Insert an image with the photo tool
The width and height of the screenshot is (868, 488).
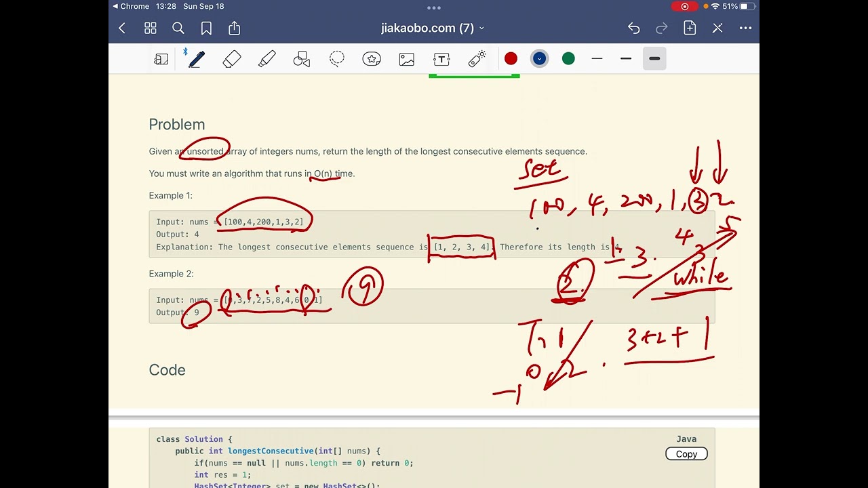coord(407,60)
